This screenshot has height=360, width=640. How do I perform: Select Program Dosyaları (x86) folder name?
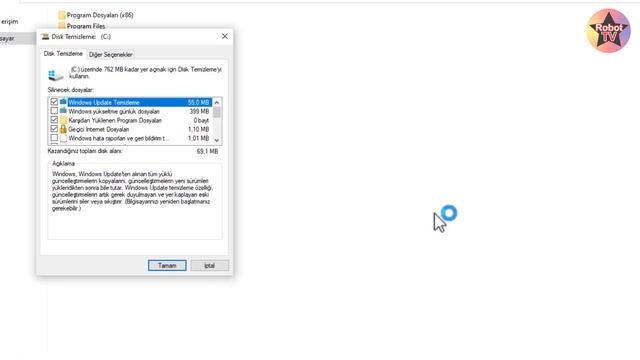[100, 15]
